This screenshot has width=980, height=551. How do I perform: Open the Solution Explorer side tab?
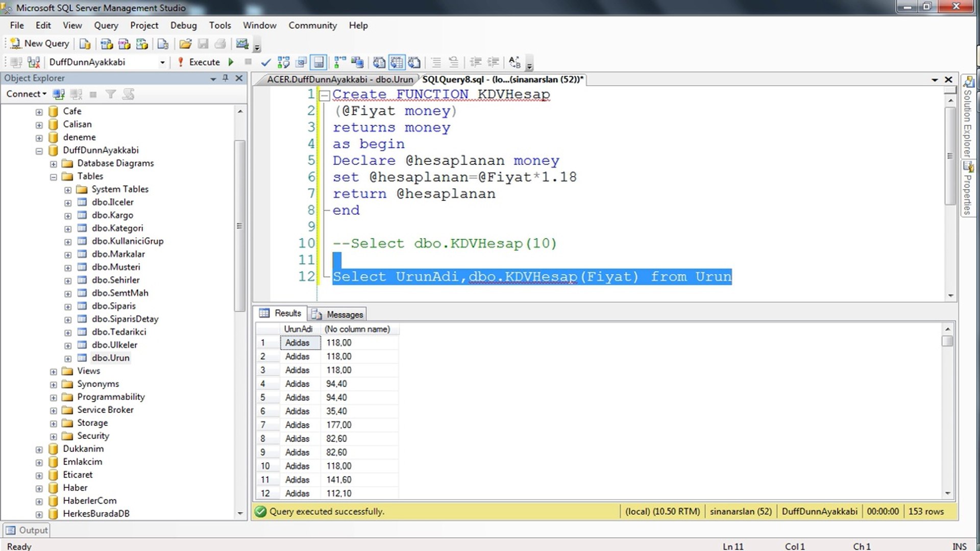click(x=968, y=117)
